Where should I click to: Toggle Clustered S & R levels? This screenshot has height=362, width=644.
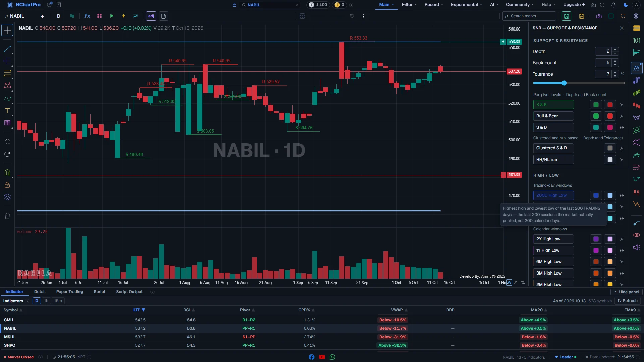pyautogui.click(x=553, y=148)
